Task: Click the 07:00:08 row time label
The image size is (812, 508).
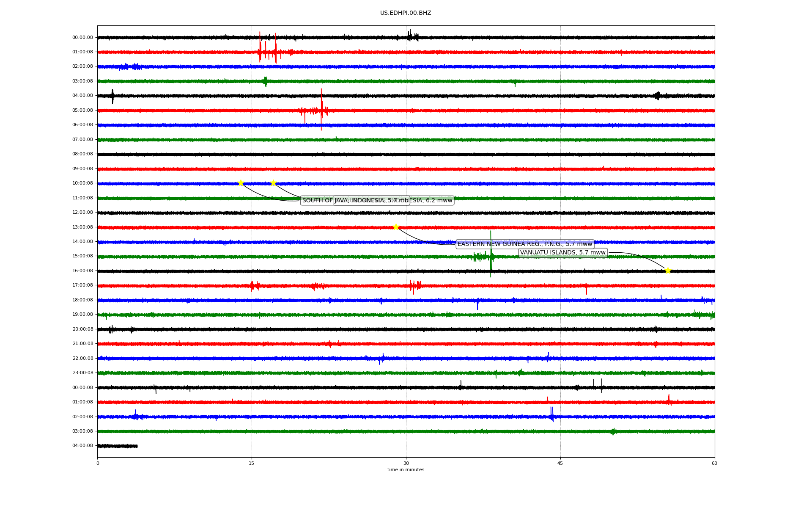Action: tap(82, 140)
